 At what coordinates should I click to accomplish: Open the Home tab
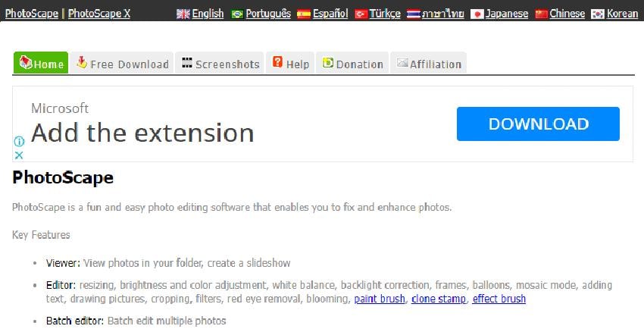(x=41, y=63)
